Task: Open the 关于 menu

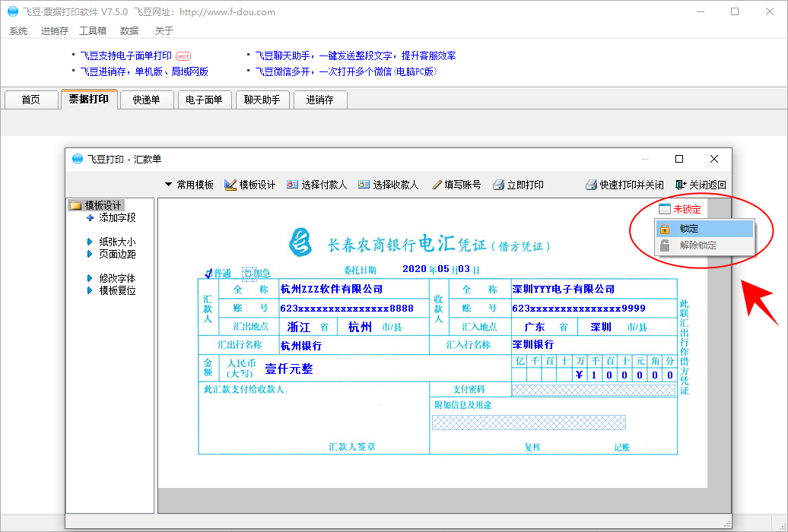Action: pyautogui.click(x=164, y=30)
